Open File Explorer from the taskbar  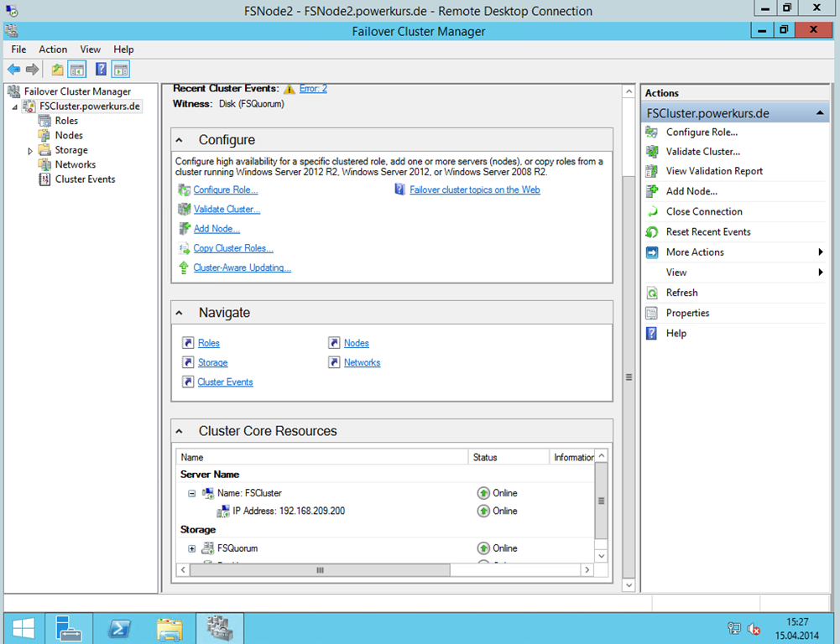pyautogui.click(x=170, y=628)
